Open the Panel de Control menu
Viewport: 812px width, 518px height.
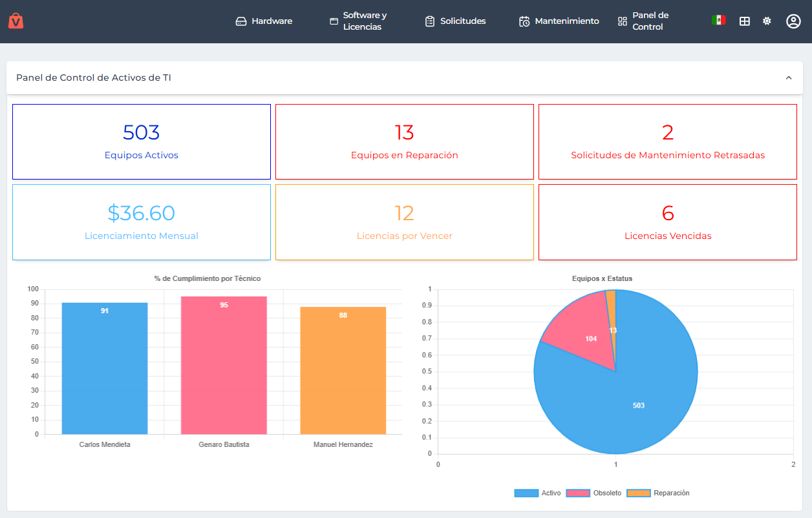coord(644,21)
